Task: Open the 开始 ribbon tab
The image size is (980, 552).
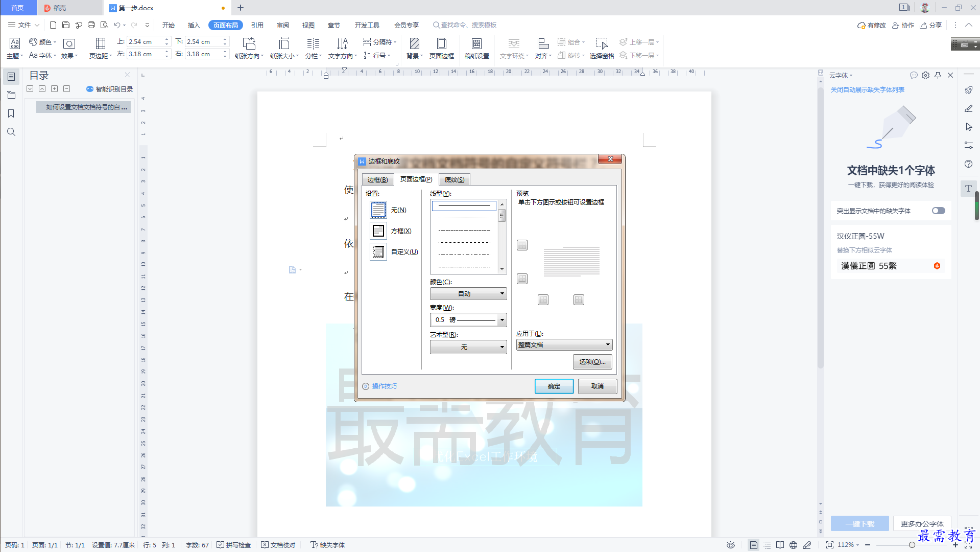Action: [169, 25]
